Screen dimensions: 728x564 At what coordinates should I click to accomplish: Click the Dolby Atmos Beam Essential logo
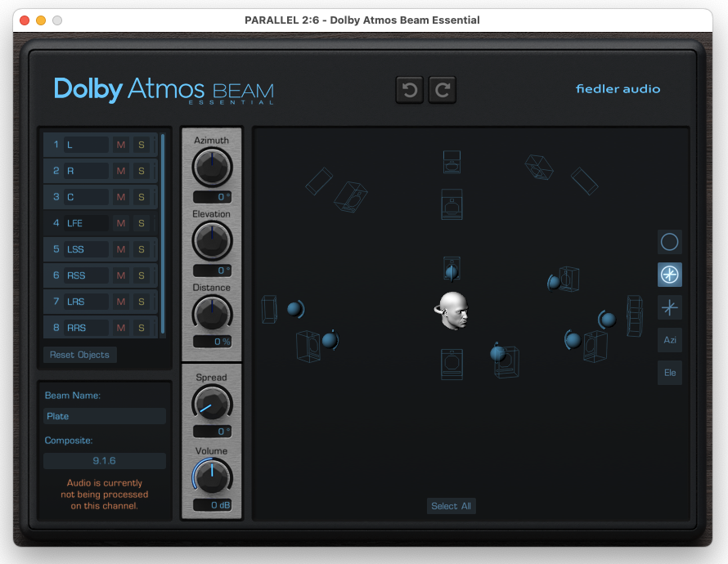164,91
